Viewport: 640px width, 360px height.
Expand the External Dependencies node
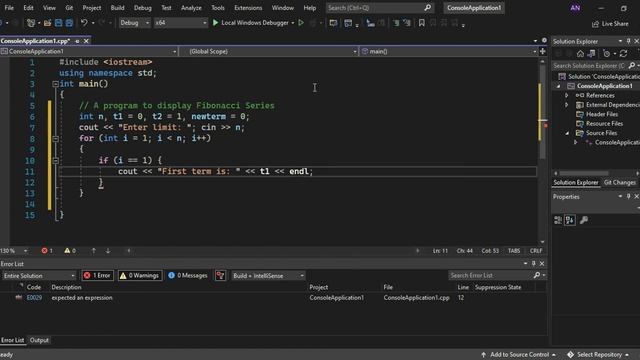567,105
